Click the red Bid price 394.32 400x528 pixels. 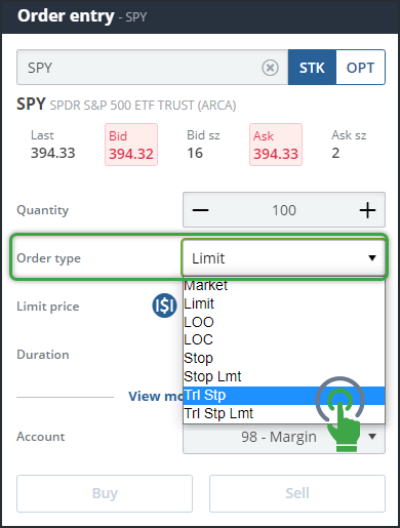[x=131, y=154]
